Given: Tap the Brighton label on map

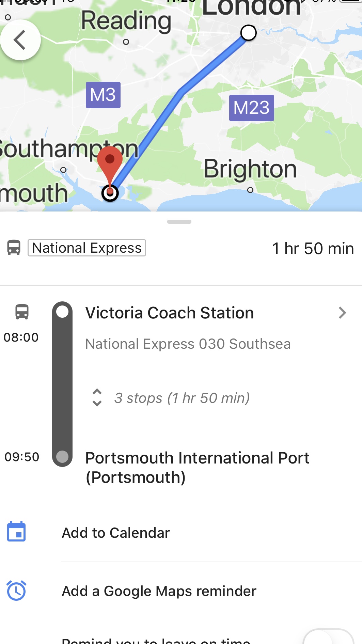Looking at the screenshot, I should tap(250, 169).
